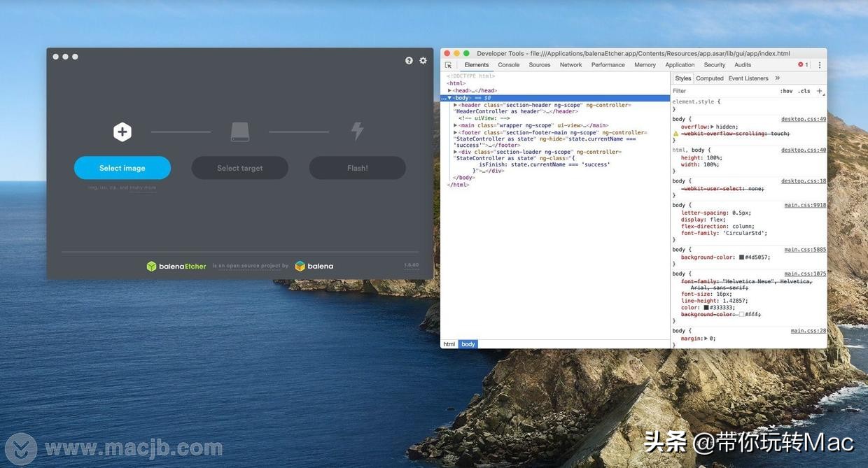868x468 pixels.
Task: Open desktop.css:49 source link
Action: (804, 119)
